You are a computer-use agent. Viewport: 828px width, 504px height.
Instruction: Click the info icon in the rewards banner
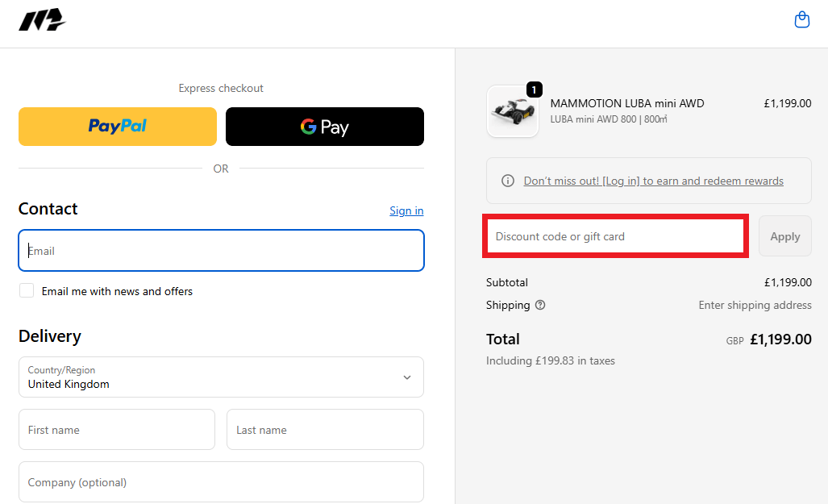508,181
